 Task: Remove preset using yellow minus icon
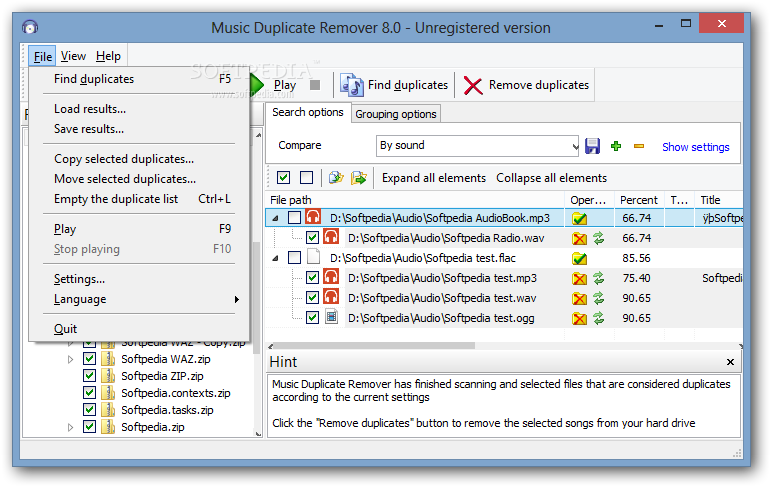[x=639, y=146]
